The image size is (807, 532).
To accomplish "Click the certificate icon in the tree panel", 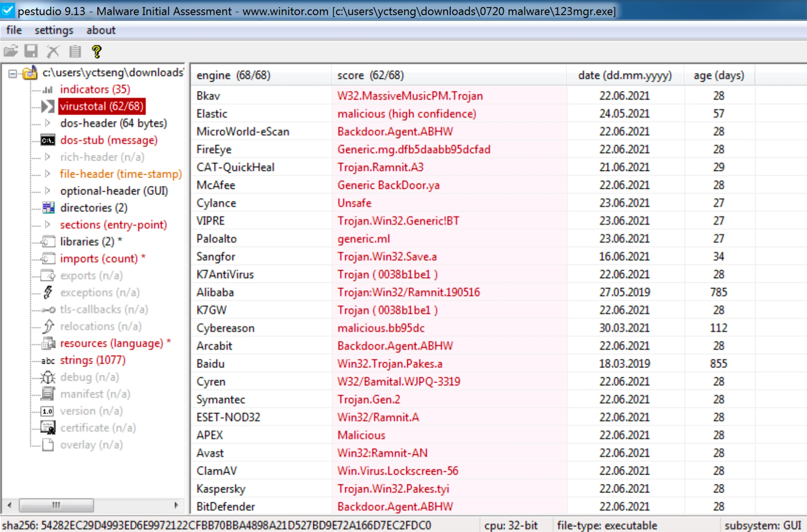I will [x=48, y=428].
